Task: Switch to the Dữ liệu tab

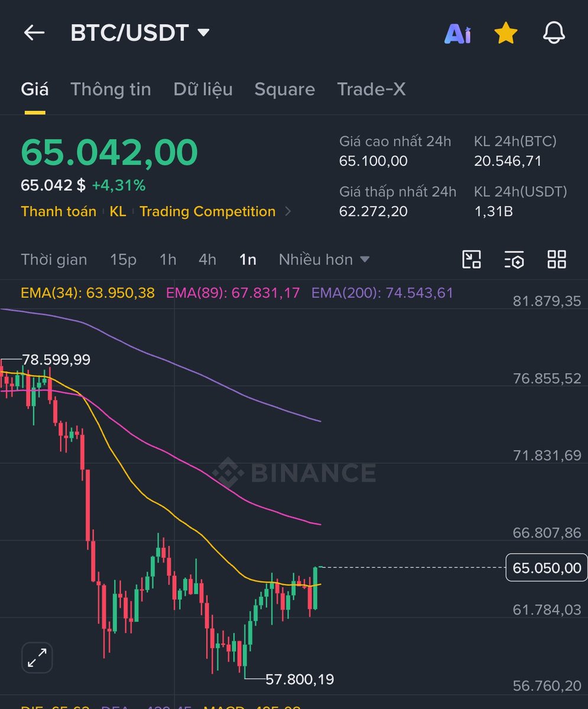Action: [203, 89]
